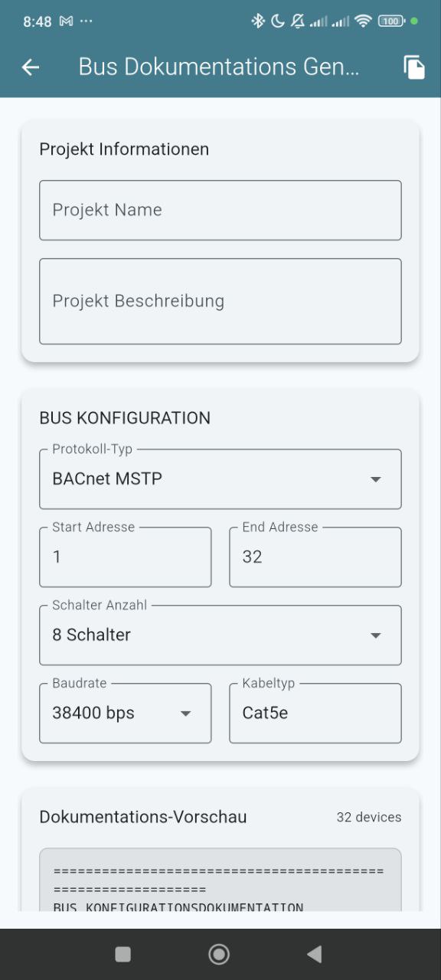Tap the battery indicator showing 100
441x980 pixels.
pyautogui.click(x=390, y=21)
